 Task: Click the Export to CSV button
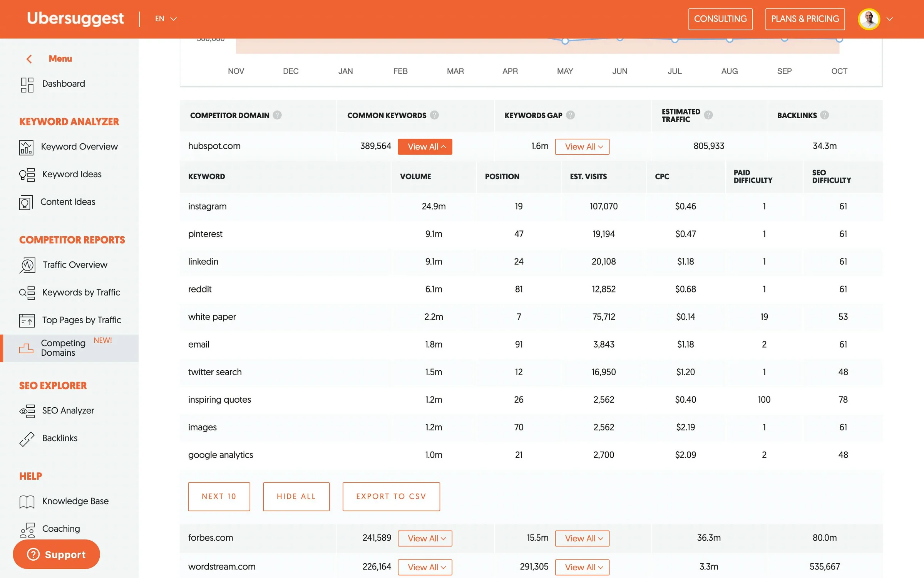click(x=391, y=497)
